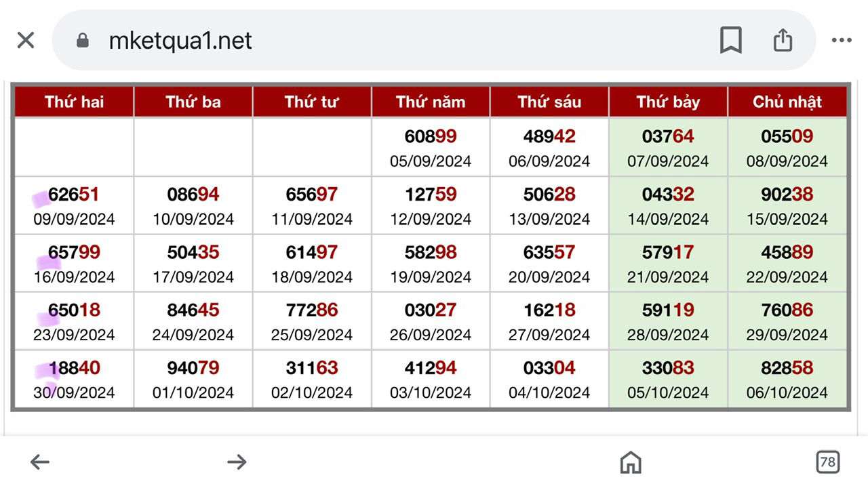868x488 pixels.
Task: Choose the 03764 result on 07/09/2024
Action: pyautogui.click(x=668, y=147)
